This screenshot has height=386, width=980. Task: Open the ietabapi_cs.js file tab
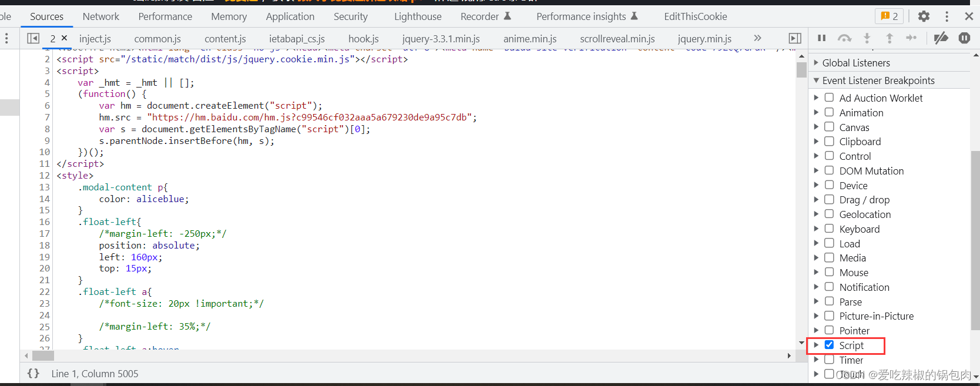pos(297,38)
